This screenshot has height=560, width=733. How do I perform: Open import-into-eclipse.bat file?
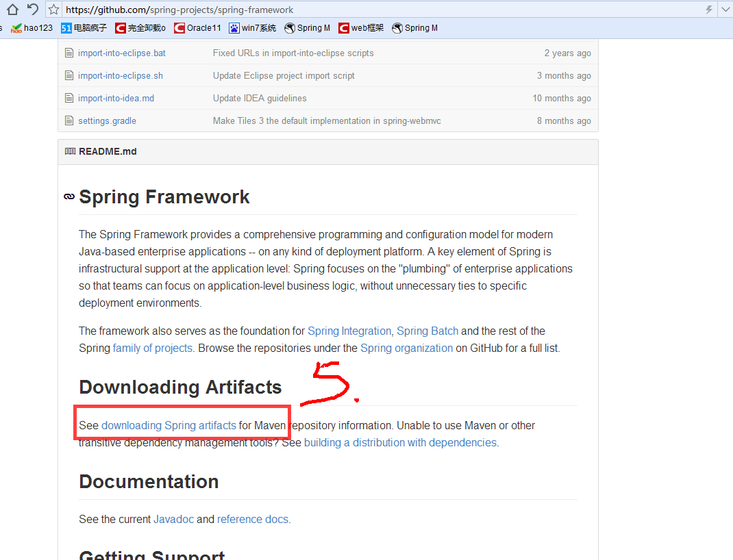(x=121, y=53)
